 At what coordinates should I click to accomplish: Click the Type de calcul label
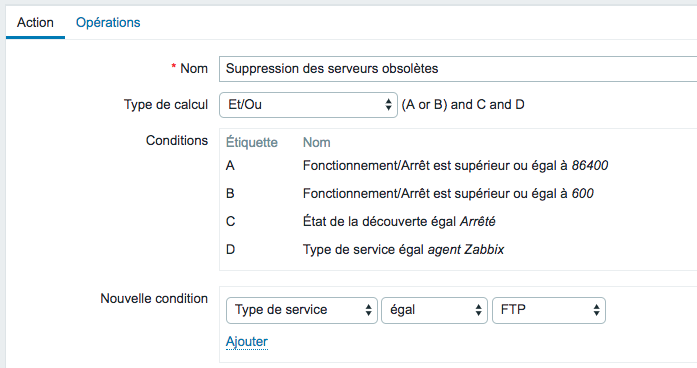click(x=166, y=105)
